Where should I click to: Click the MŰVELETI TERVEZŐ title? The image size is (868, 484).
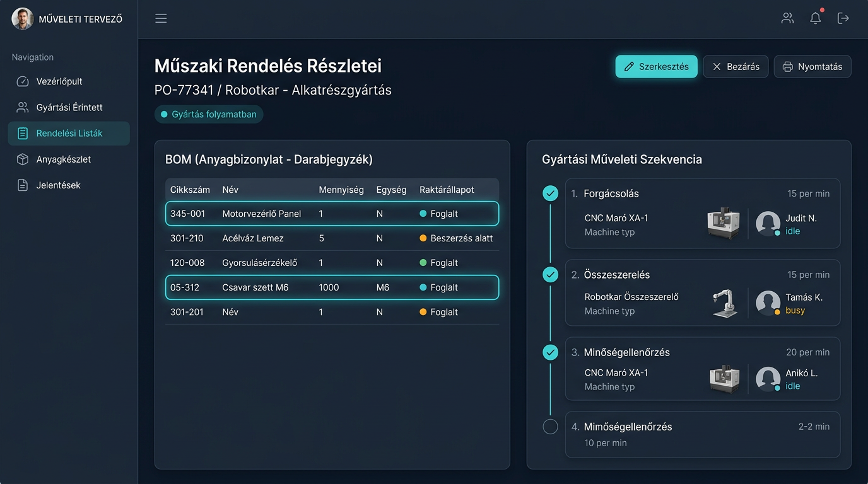click(x=81, y=19)
